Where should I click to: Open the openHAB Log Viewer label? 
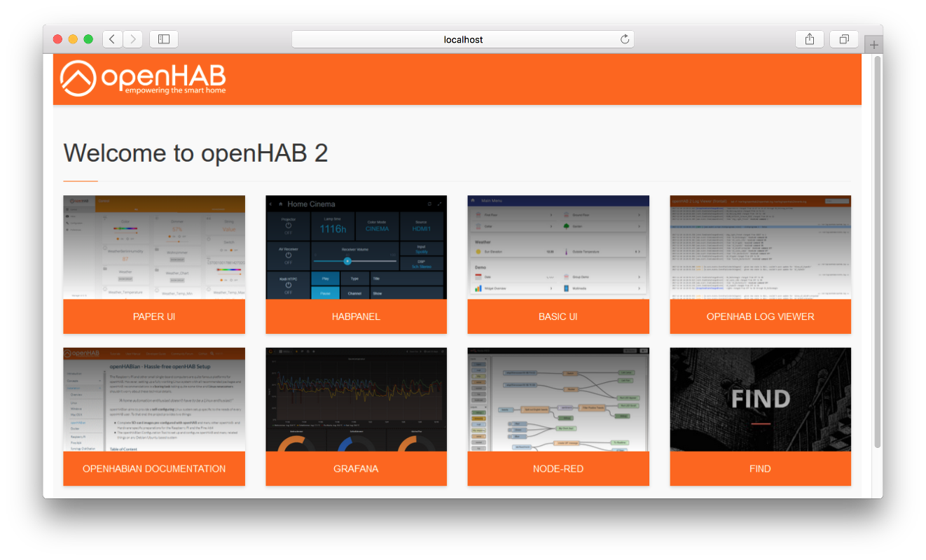pos(760,316)
